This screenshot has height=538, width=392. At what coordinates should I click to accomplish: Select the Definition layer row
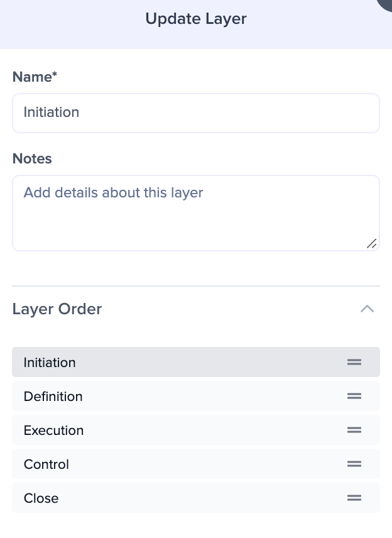pos(196,396)
